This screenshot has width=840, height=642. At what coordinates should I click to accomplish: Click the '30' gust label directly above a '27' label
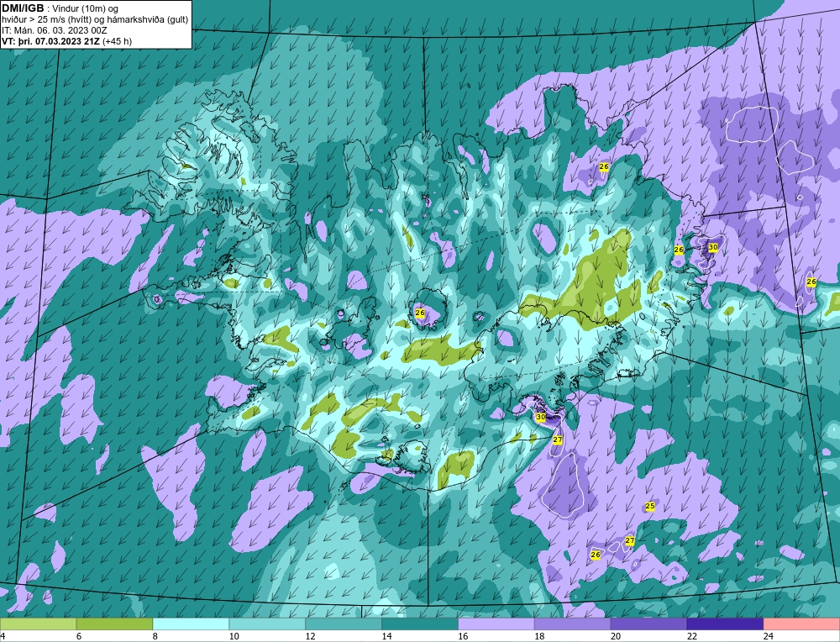point(540,417)
